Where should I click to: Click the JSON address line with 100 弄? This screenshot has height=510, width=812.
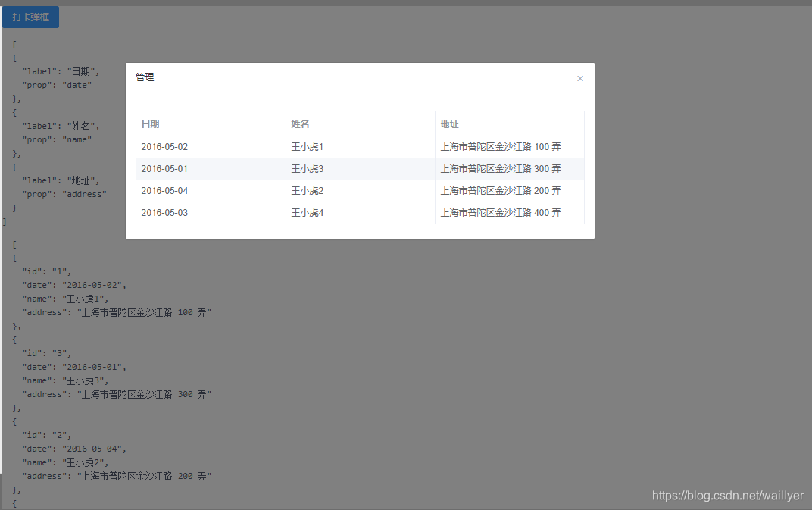(117, 312)
